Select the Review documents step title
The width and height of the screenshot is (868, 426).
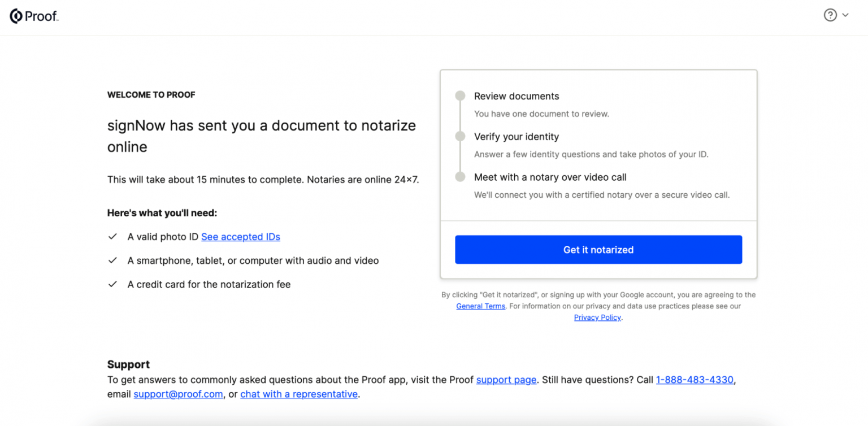coord(517,96)
